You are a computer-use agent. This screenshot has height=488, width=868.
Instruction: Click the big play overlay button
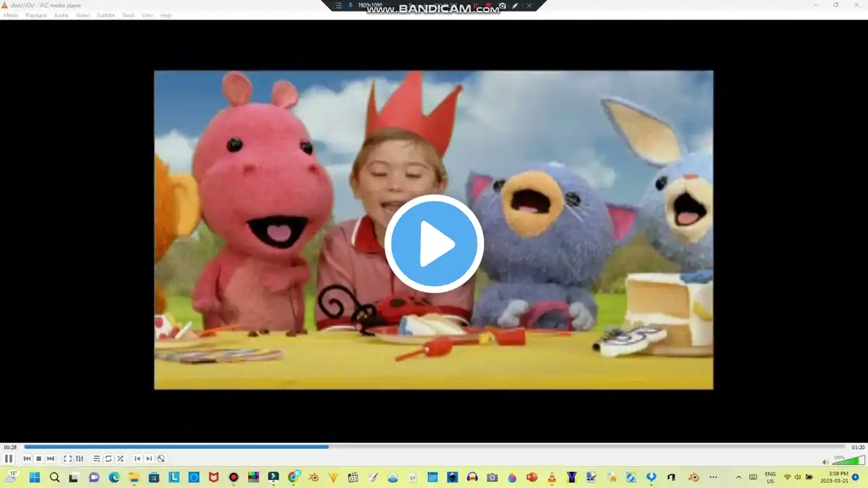click(434, 244)
